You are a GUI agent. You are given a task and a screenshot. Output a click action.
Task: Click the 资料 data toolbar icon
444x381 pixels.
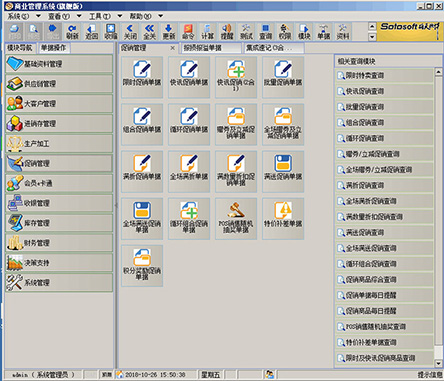343,32
